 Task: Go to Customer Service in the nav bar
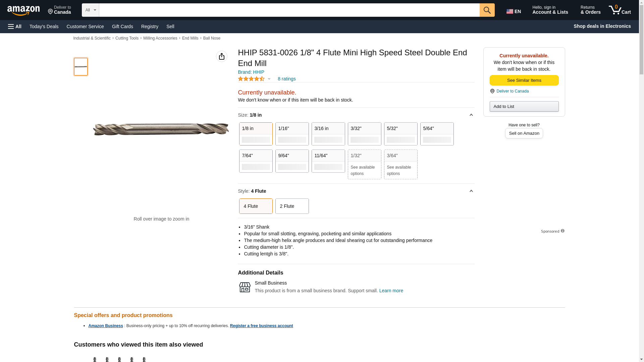tap(85, 26)
